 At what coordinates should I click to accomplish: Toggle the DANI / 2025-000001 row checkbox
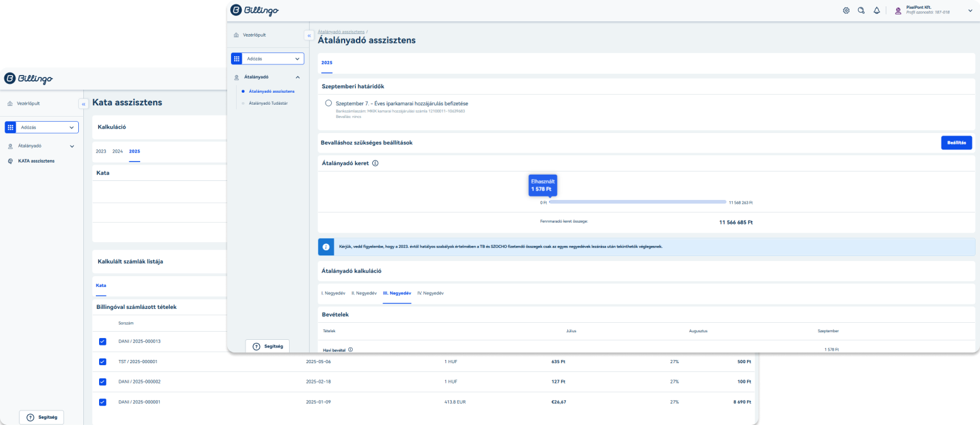click(103, 402)
